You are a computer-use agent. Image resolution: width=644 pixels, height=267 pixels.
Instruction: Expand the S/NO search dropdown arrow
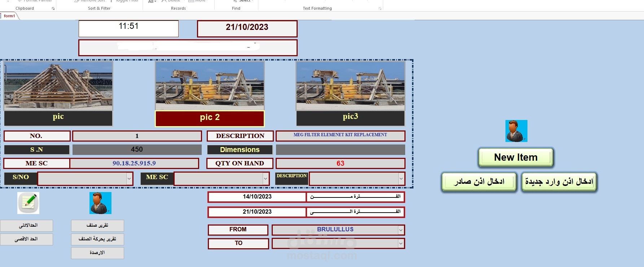pyautogui.click(x=129, y=179)
